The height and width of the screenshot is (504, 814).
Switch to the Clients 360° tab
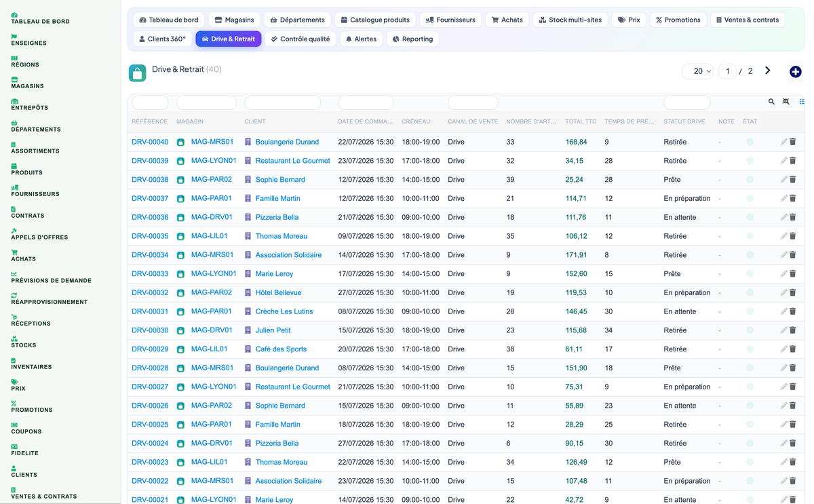(x=162, y=39)
